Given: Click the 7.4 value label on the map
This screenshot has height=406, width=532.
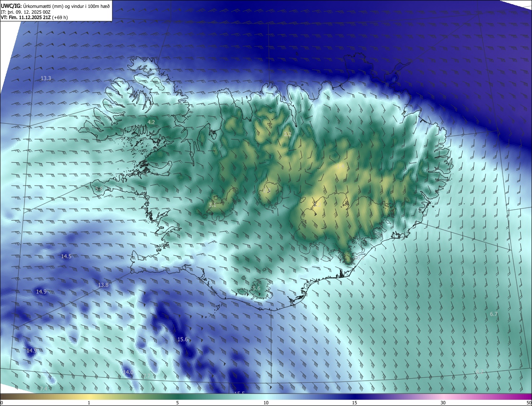Looking at the screenshot, I should pyautogui.click(x=43, y=389).
